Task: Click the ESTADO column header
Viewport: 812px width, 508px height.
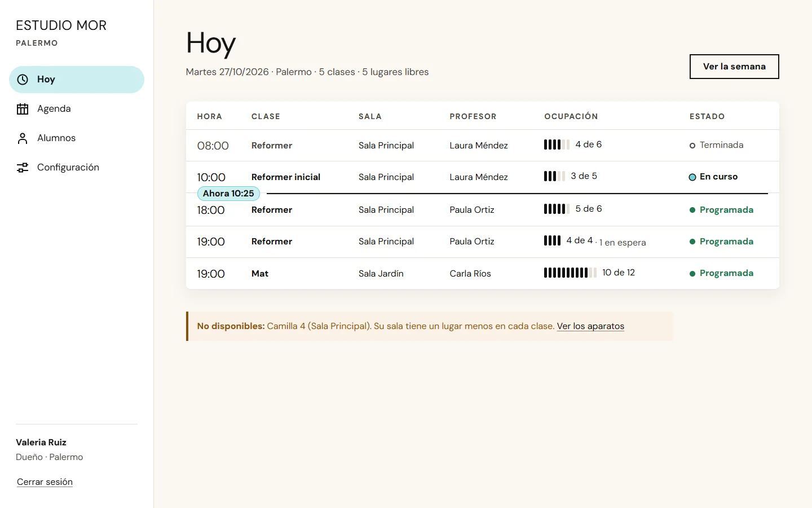Action: pos(707,116)
